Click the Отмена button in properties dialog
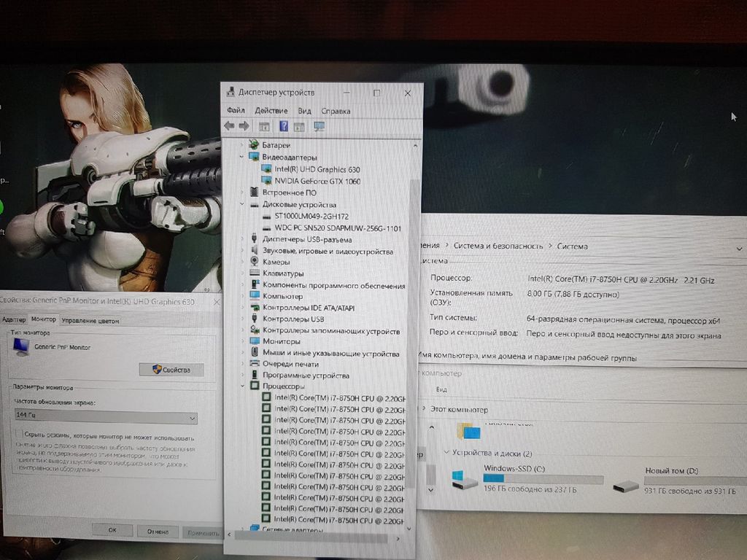Image resolution: width=747 pixels, height=560 pixels. [x=158, y=532]
